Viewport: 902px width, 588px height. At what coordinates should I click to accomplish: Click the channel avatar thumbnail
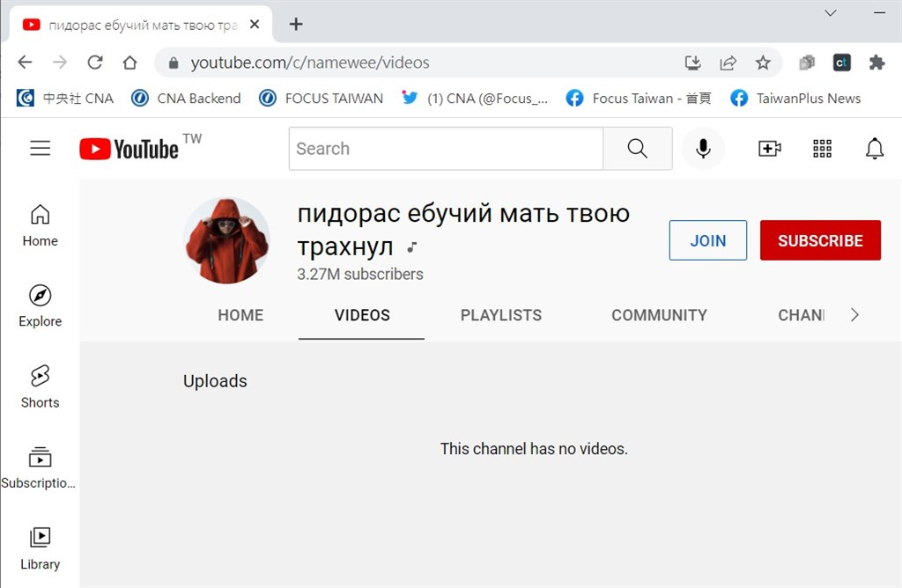(x=227, y=240)
